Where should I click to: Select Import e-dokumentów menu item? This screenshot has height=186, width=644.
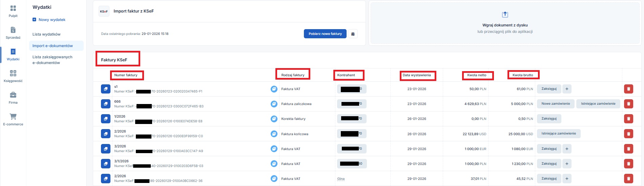coord(53,46)
